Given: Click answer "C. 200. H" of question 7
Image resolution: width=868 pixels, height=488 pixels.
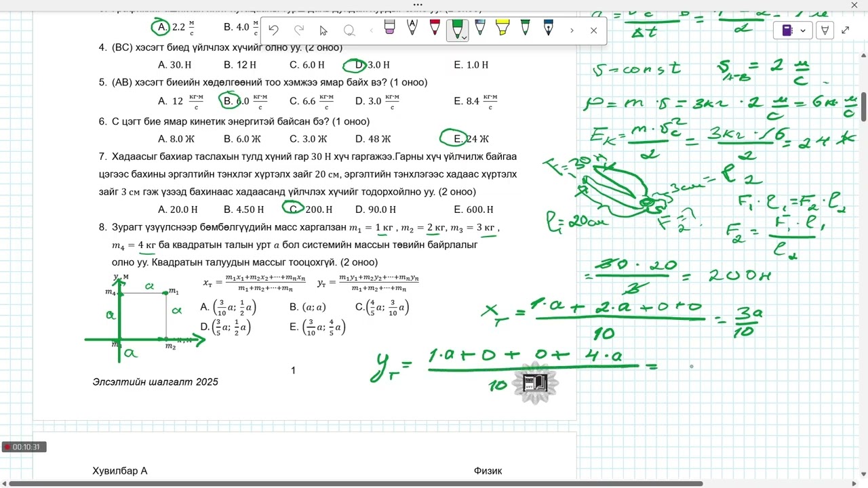Looking at the screenshot, I should pos(311,210).
